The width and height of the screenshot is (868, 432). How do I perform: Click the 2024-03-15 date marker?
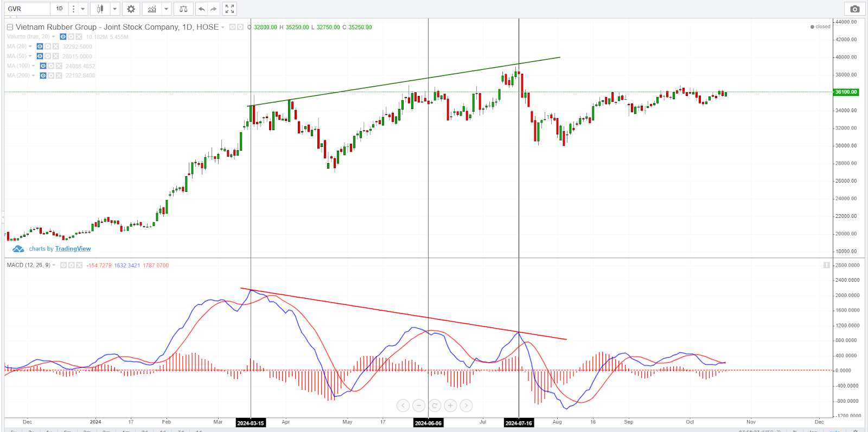[x=251, y=423]
